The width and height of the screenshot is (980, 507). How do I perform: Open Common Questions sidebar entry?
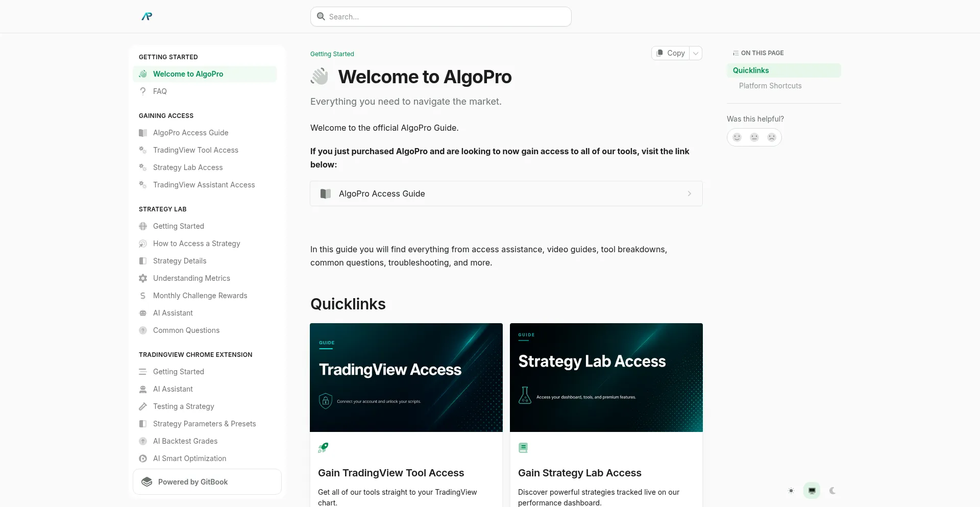coord(205,330)
